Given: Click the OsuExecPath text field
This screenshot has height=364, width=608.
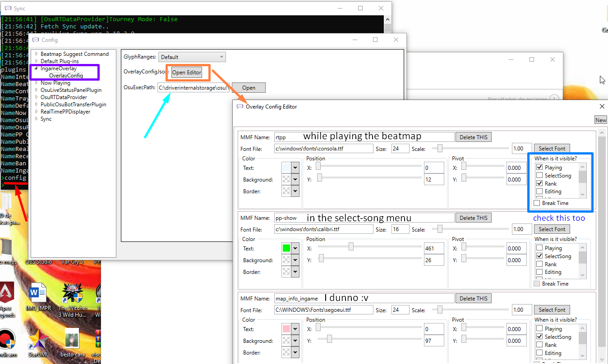Looking at the screenshot, I should point(194,88).
